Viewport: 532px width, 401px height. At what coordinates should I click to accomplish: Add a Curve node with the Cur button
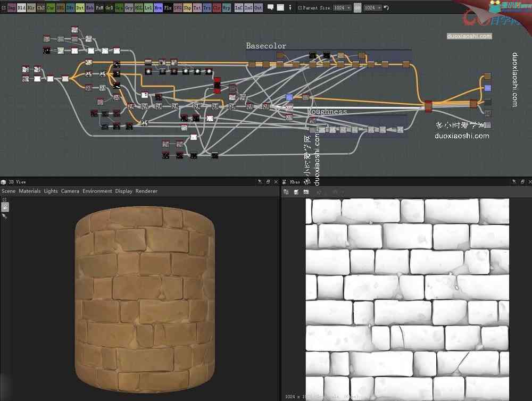pos(51,7)
